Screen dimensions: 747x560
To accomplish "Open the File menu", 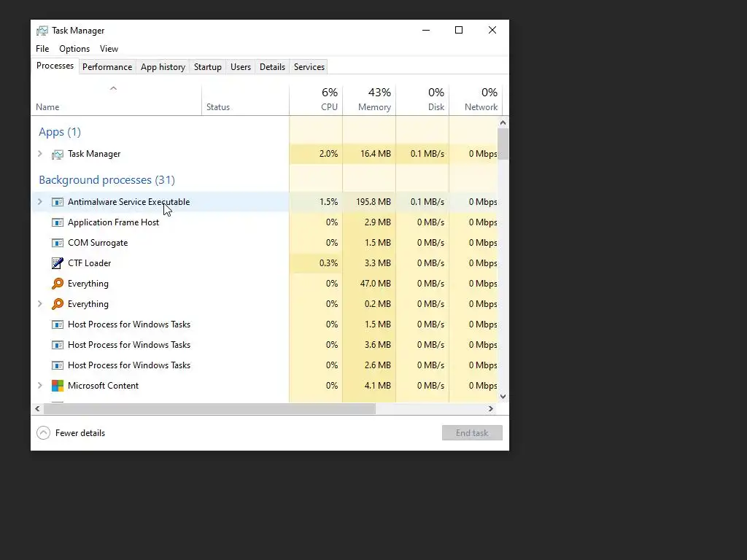I will click(x=42, y=49).
